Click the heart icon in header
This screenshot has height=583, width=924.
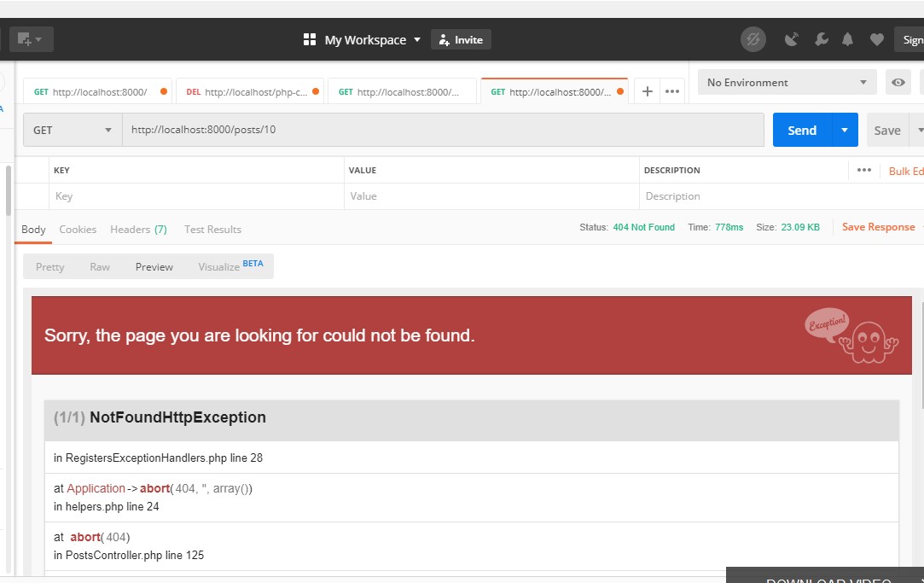click(x=877, y=39)
